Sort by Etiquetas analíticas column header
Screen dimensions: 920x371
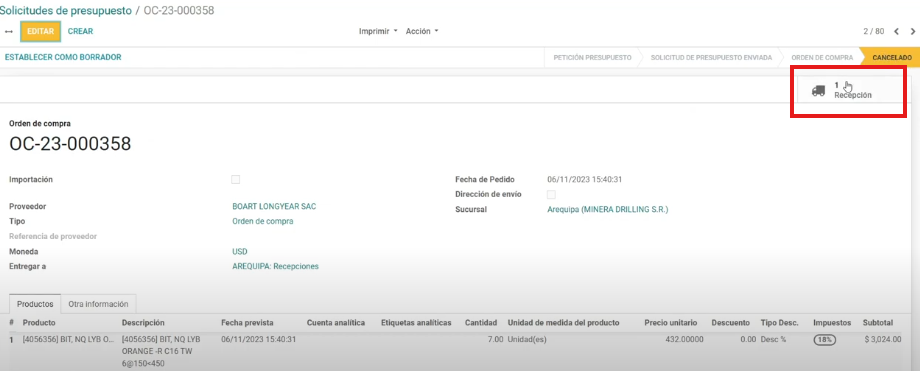pos(416,323)
